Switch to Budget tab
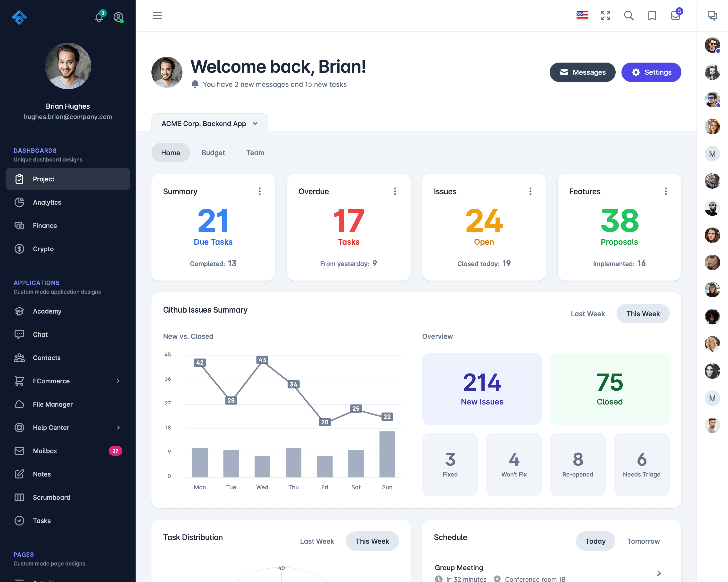 point(213,153)
